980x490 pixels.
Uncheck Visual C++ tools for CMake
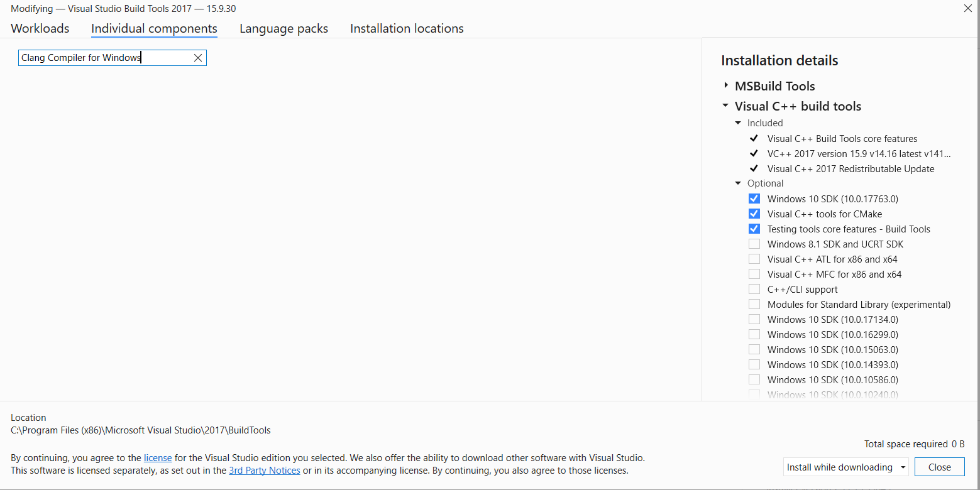[x=754, y=214]
